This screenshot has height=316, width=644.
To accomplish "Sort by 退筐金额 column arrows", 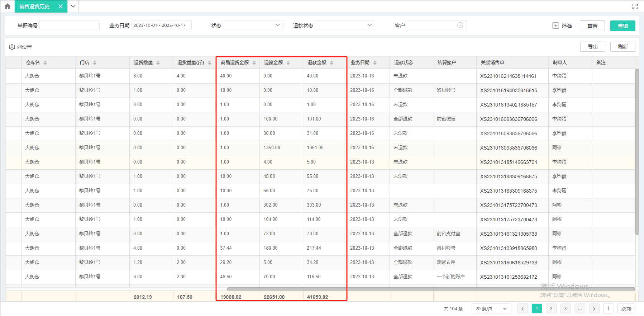I will [288, 62].
